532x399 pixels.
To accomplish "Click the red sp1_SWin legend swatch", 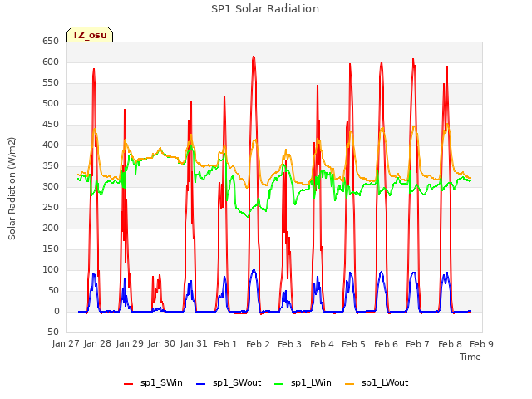I will pyautogui.click(x=128, y=383).
